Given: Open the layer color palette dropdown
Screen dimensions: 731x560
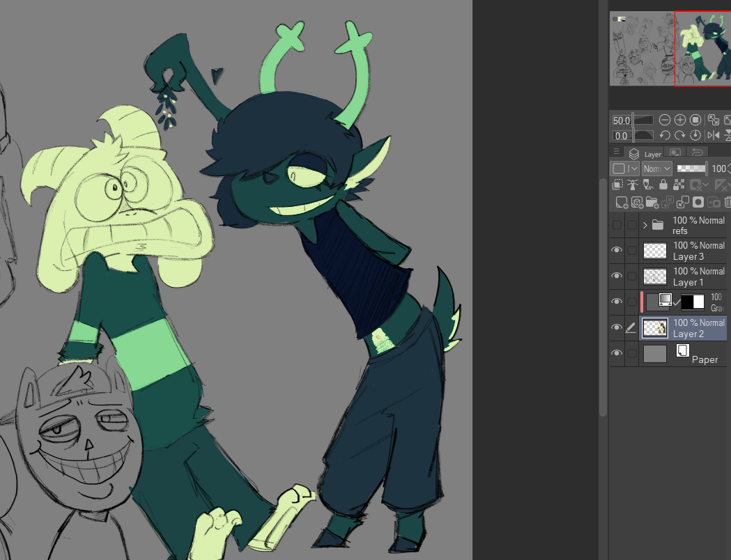Looking at the screenshot, I should [624, 169].
